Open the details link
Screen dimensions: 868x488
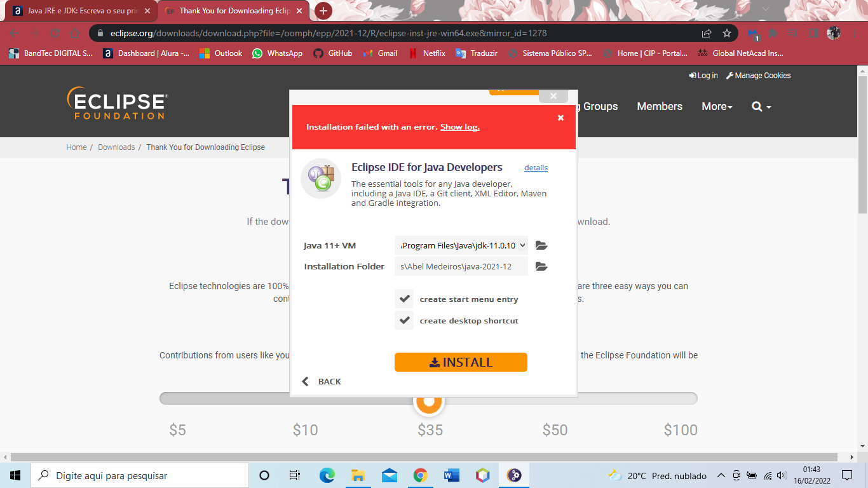(536, 168)
